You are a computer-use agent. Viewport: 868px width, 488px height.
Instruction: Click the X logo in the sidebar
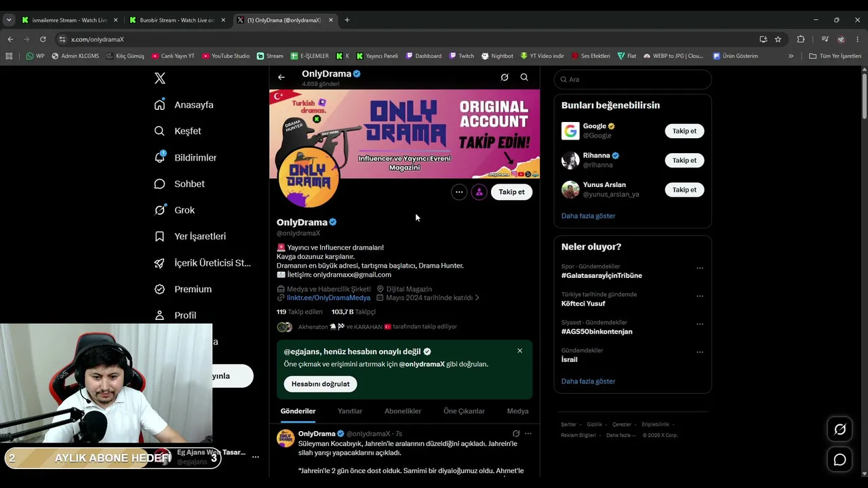point(160,78)
